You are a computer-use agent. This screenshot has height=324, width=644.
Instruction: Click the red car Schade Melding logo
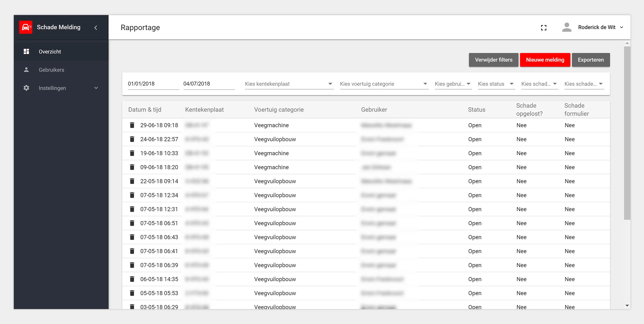click(26, 27)
